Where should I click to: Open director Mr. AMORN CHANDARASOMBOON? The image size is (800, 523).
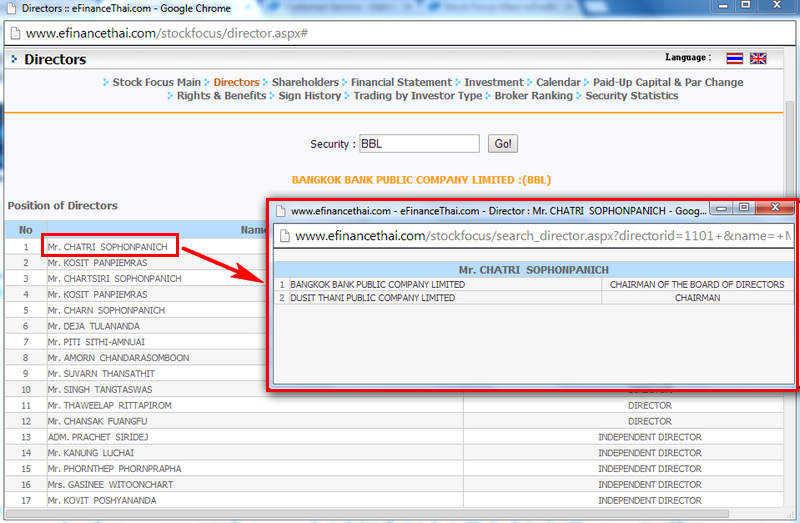tap(118, 358)
